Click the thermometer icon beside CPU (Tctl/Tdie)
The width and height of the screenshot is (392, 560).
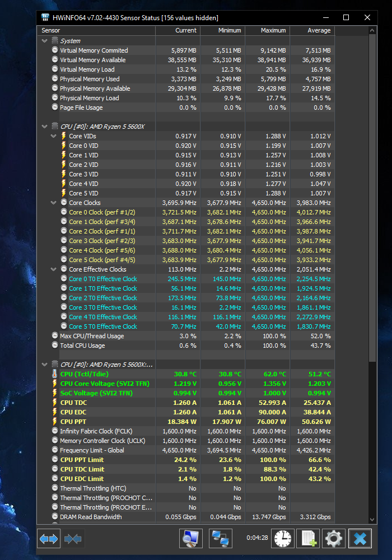pyautogui.click(x=55, y=374)
